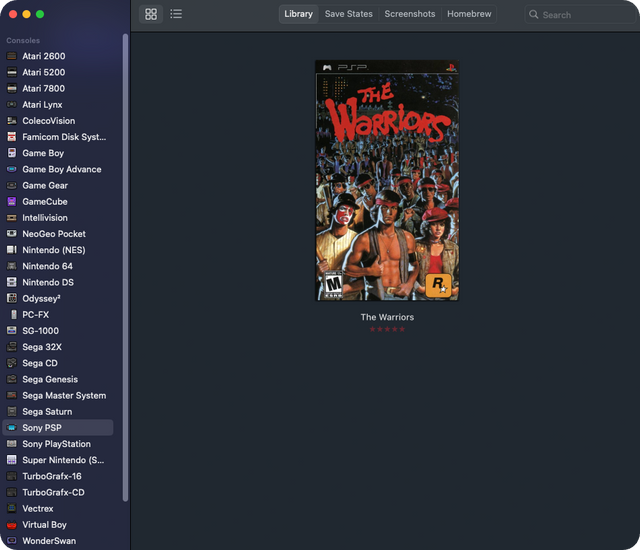Viewport: 640px width, 550px height.
Task: Open The Warriors game cover art
Action: click(387, 180)
